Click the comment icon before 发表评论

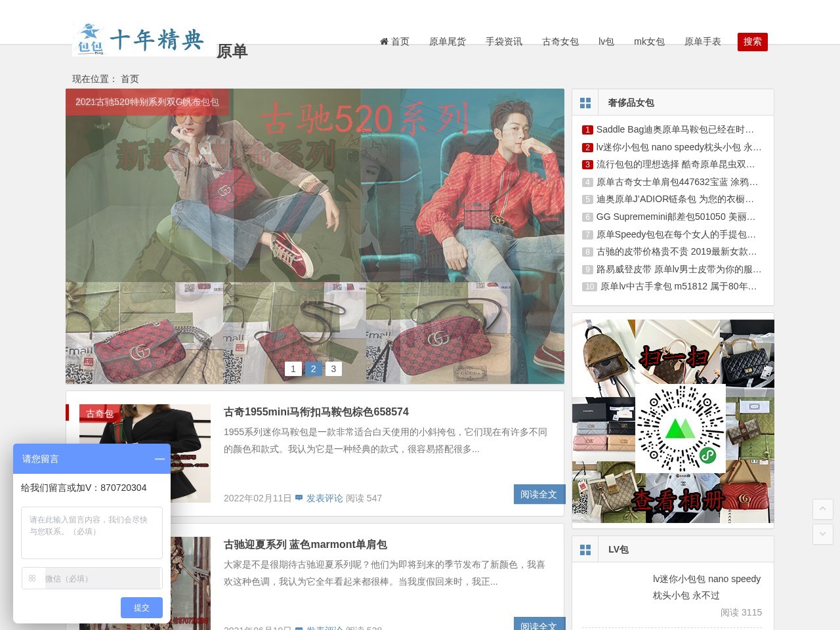point(299,498)
